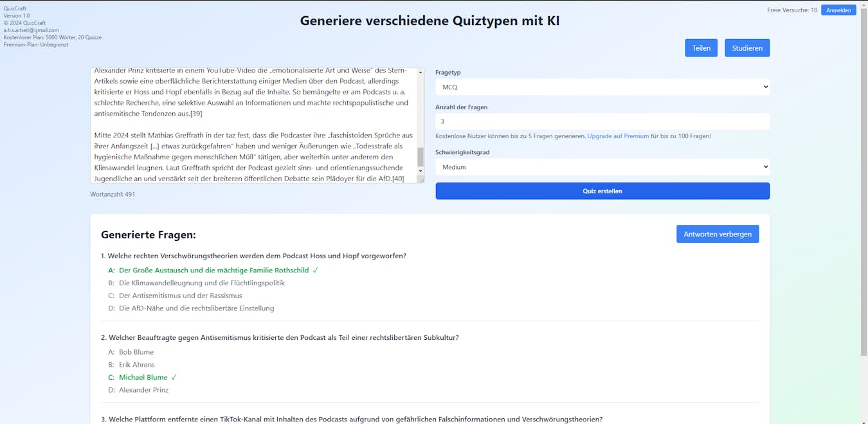The height and width of the screenshot is (424, 868).
Task: Click inside the source text area
Action: tap(254, 125)
